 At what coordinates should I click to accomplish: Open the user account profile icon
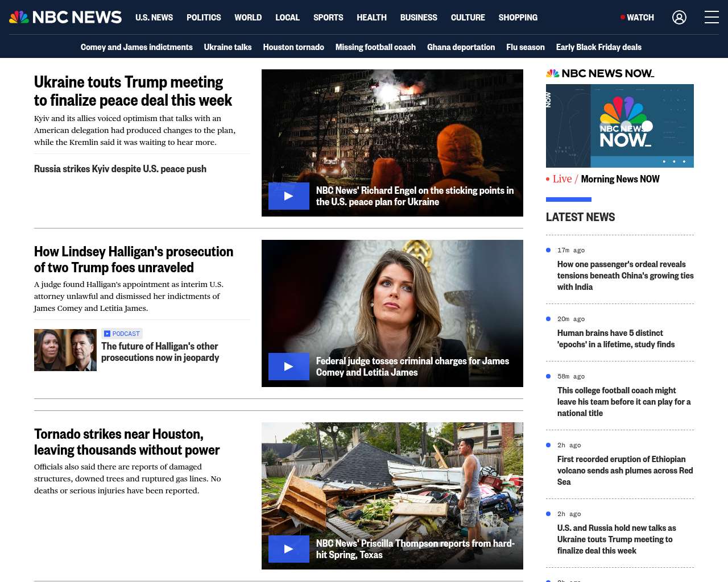point(679,18)
